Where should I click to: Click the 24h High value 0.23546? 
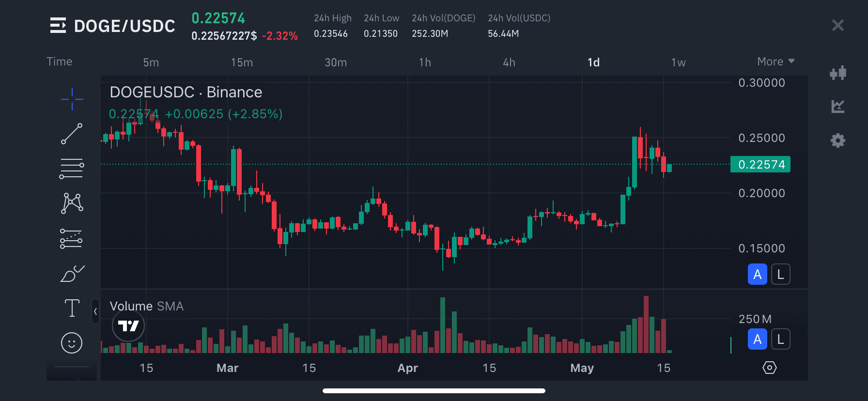click(331, 33)
